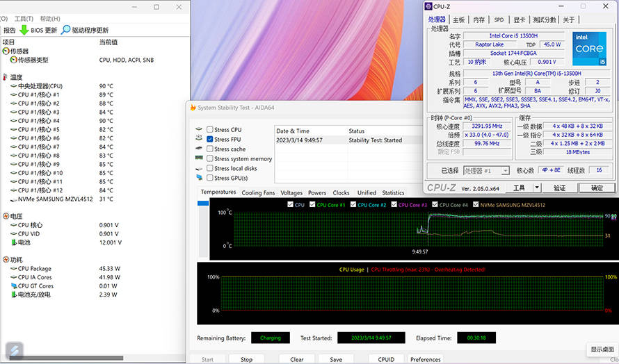Open the AIDA64 Help menu
Image resolution: width=619 pixels, height=364 pixels.
point(50,19)
